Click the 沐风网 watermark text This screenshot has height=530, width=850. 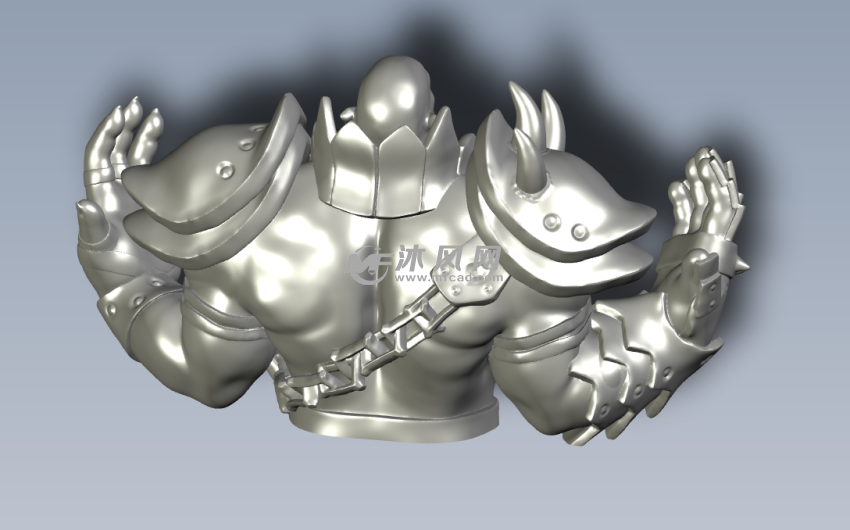coord(449,258)
